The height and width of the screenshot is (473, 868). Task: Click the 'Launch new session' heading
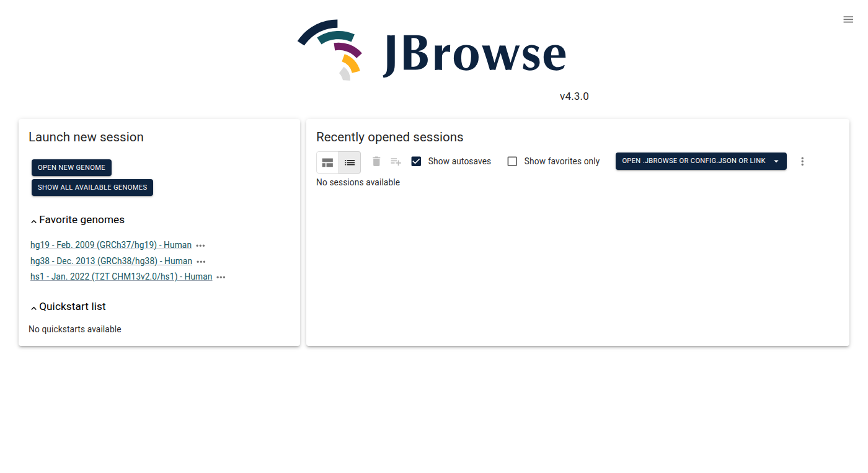pyautogui.click(x=86, y=137)
